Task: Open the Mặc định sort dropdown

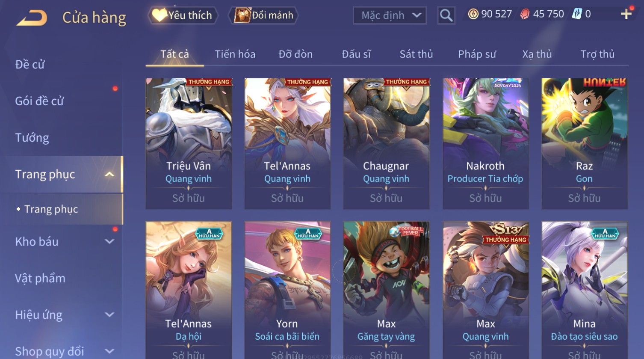Action: (x=390, y=15)
